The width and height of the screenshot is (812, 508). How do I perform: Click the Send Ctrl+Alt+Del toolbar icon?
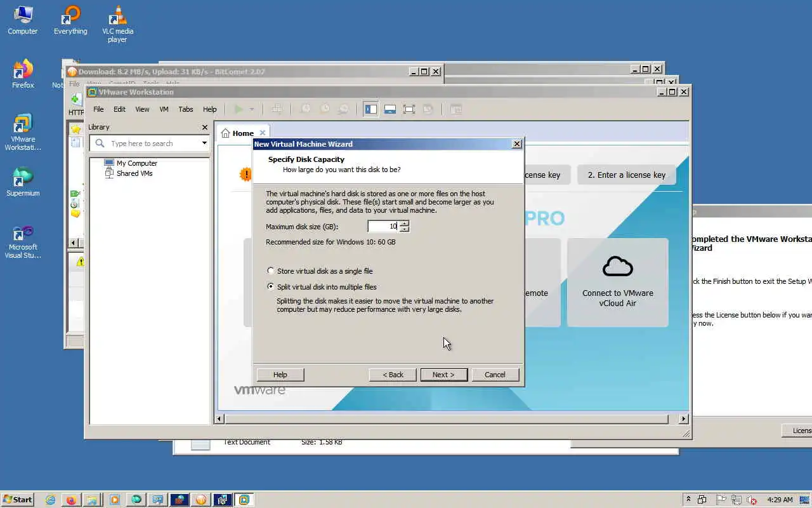(277, 109)
